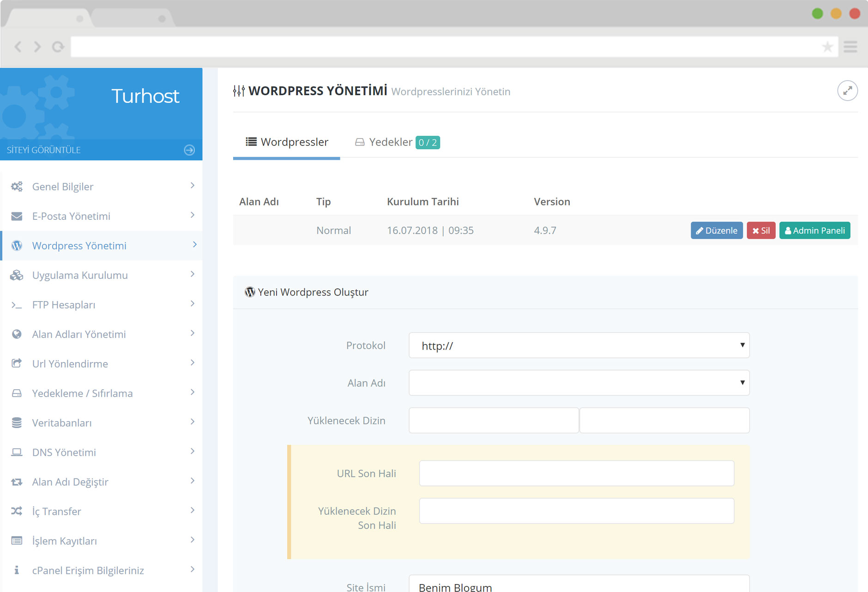Click the Yedekleme / Sıfırlama drive icon

pyautogui.click(x=17, y=393)
